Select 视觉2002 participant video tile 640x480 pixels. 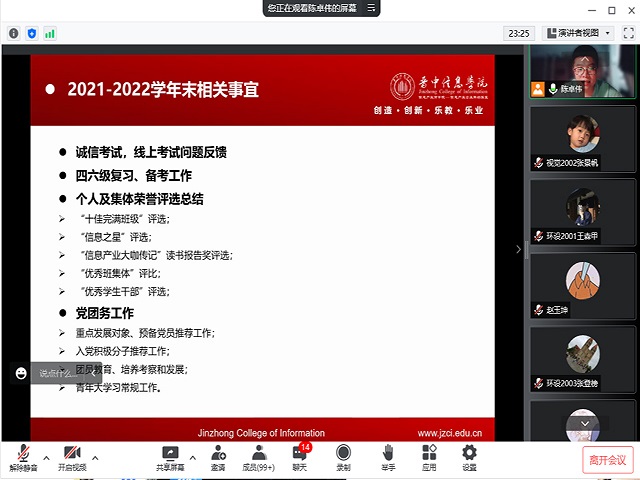click(582, 140)
